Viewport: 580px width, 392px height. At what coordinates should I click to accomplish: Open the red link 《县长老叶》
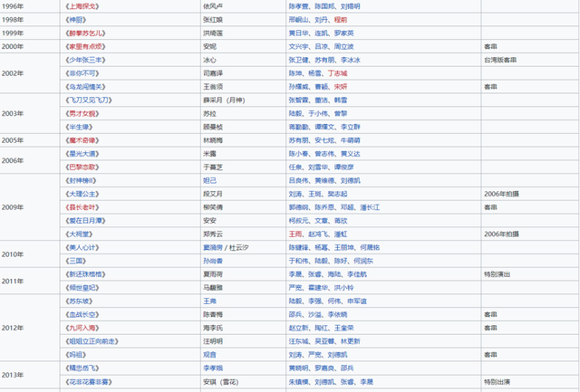[x=82, y=207]
